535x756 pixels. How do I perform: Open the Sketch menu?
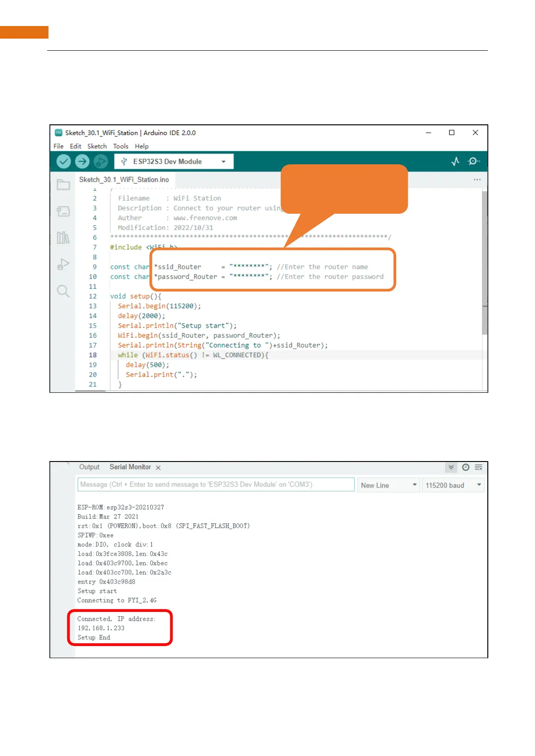click(x=97, y=146)
